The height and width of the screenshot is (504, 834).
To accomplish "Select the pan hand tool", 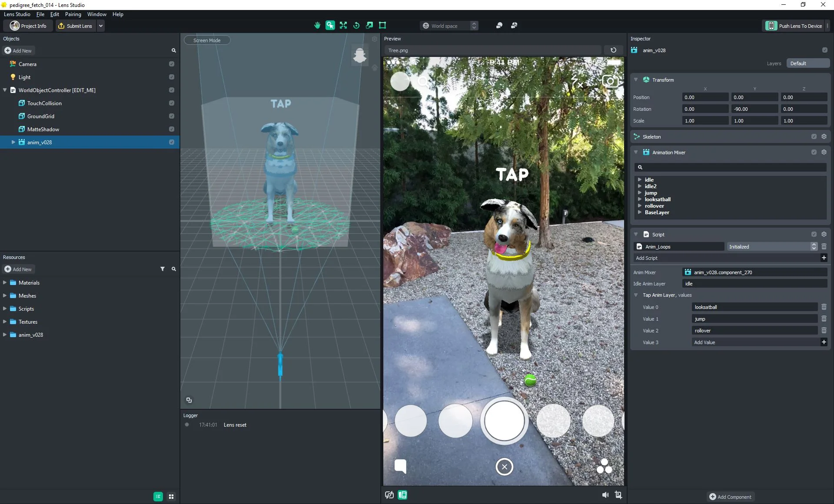I will 317,26.
